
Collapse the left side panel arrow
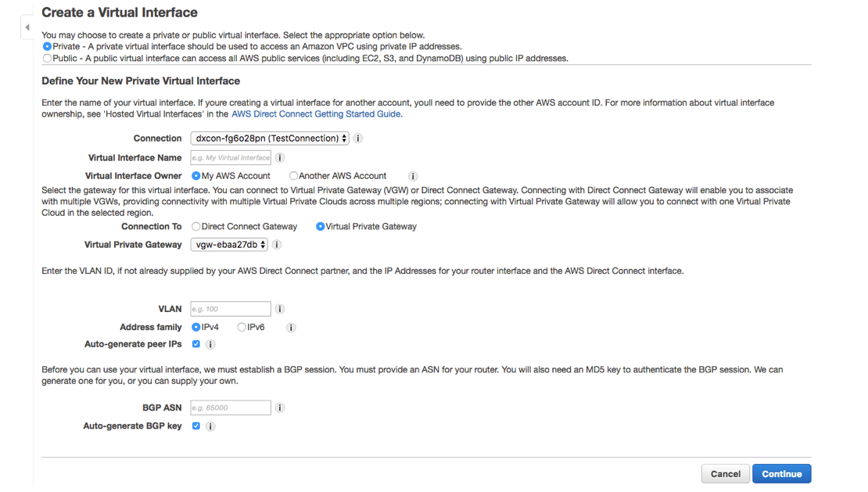tap(27, 27)
